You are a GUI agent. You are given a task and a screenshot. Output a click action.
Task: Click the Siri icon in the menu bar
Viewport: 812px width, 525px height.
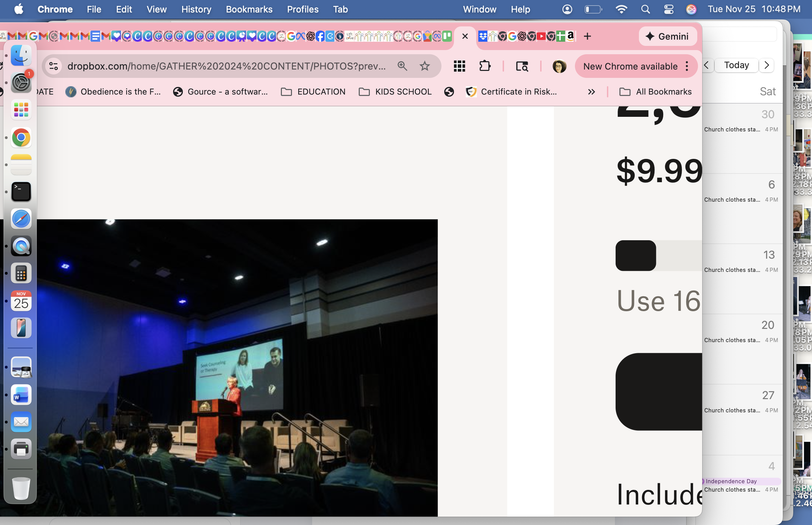(691, 9)
